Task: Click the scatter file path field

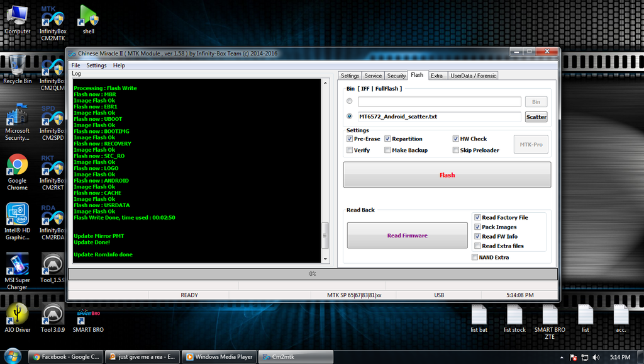Action: coord(439,117)
